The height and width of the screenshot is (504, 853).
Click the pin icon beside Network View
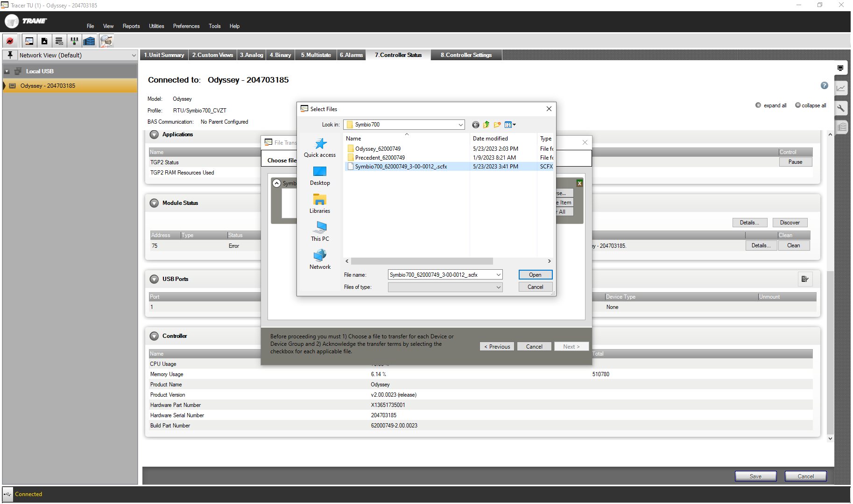tap(10, 55)
